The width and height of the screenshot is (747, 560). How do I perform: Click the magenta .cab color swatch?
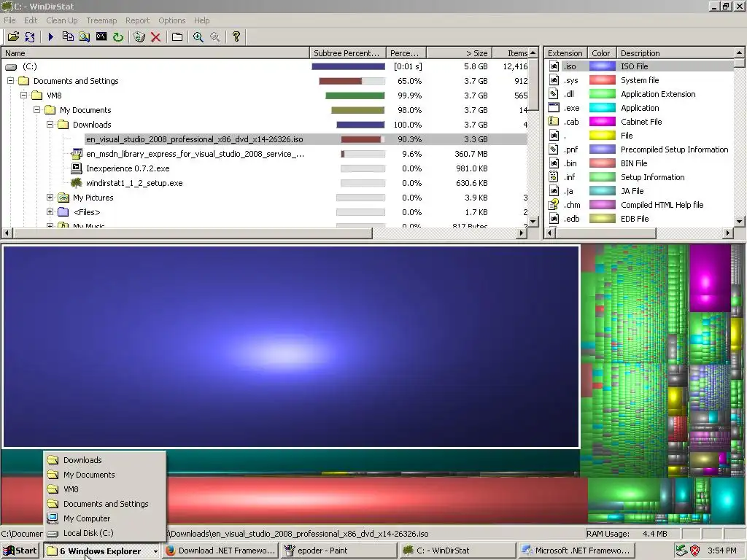[x=602, y=122]
